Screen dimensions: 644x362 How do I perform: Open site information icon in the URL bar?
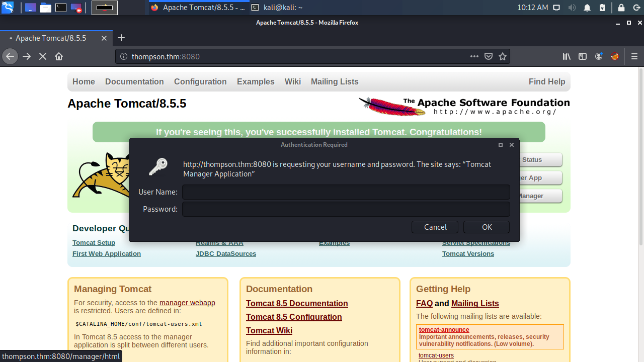coord(124,56)
